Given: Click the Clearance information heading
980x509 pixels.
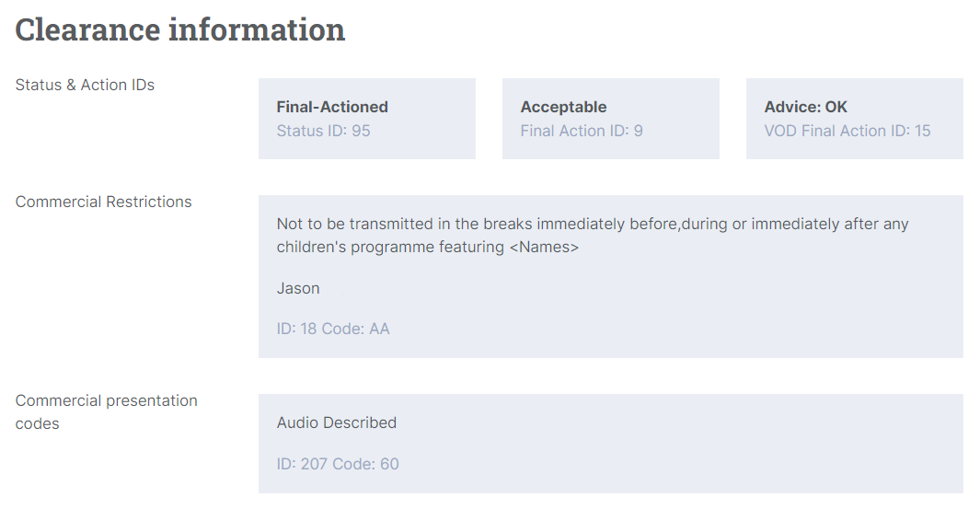Looking at the screenshot, I should (179, 29).
